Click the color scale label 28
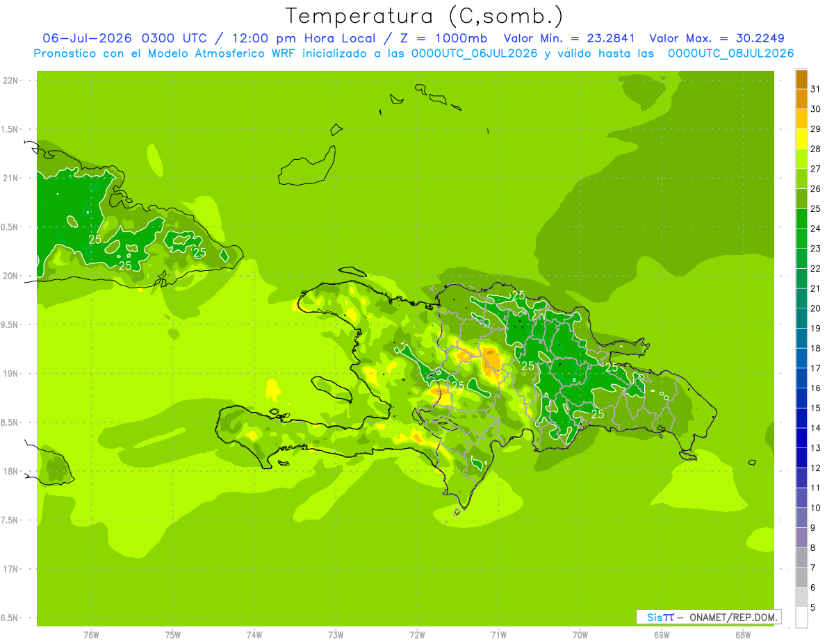This screenshot has width=834, height=644. [x=815, y=149]
